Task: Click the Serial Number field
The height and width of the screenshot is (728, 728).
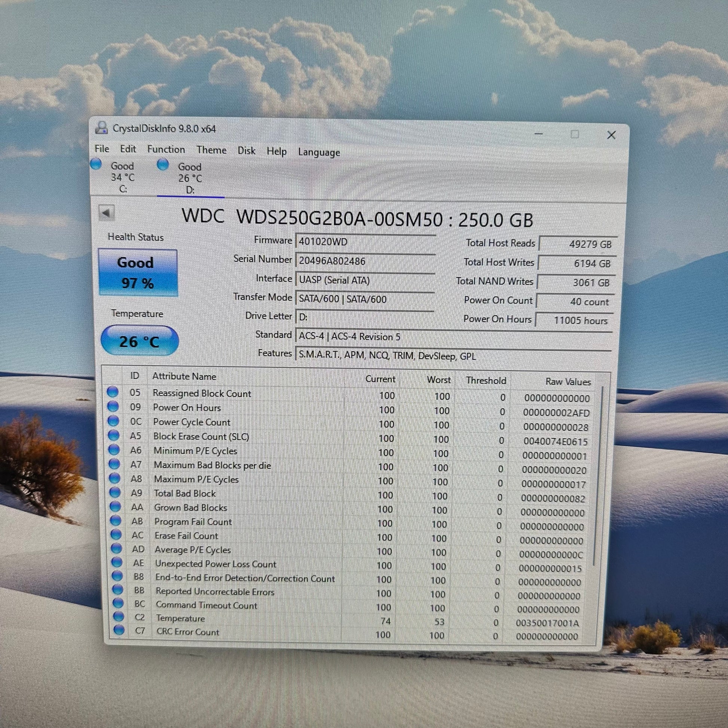Action: [x=365, y=261]
